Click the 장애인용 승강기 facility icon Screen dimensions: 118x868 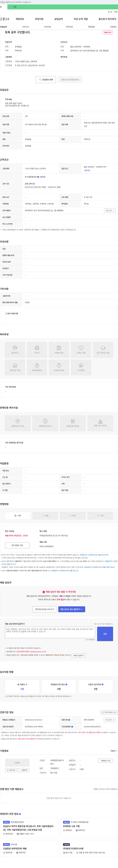coord(45,423)
